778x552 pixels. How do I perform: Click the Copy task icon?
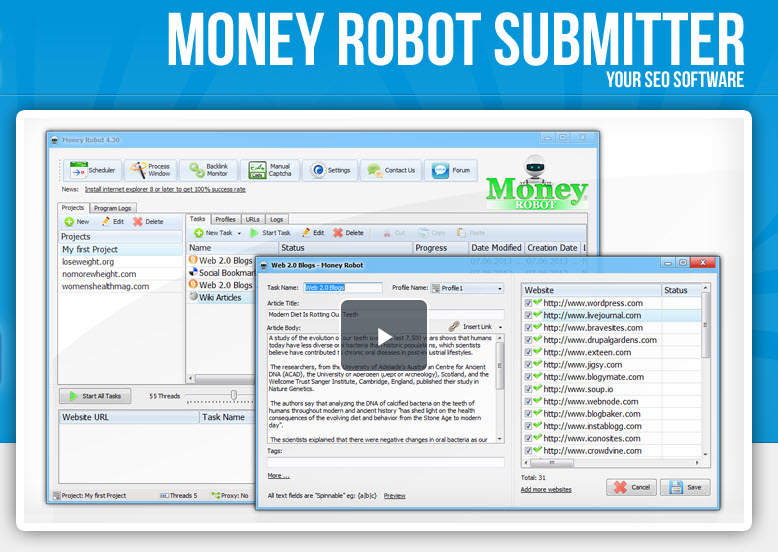(432, 233)
